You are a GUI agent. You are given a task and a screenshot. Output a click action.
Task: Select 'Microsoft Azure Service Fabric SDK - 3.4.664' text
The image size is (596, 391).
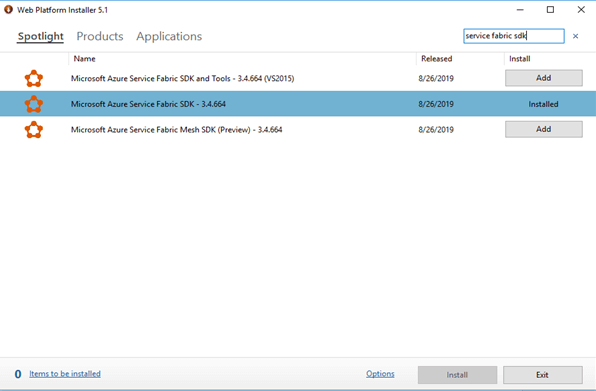[148, 104]
